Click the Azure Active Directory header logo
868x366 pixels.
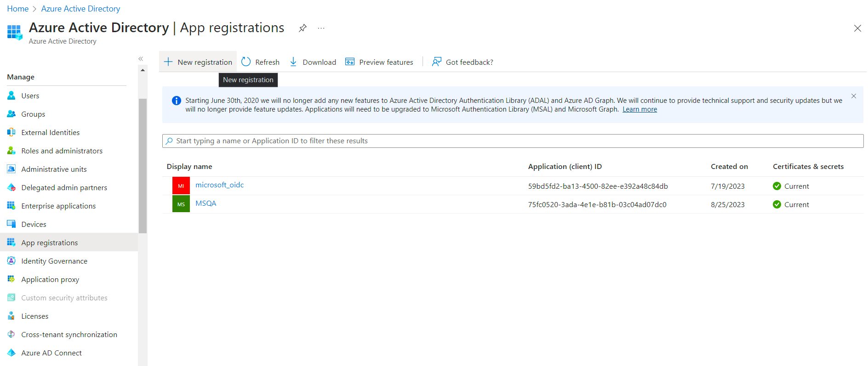coord(15,32)
